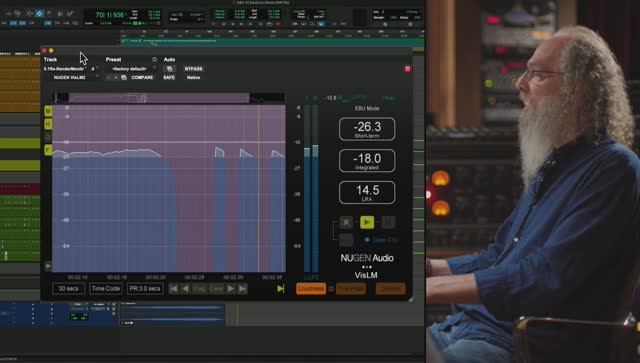The width and height of the screenshot is (640, 363).
Task: Open the 30 secs time-range selector
Action: (x=69, y=288)
